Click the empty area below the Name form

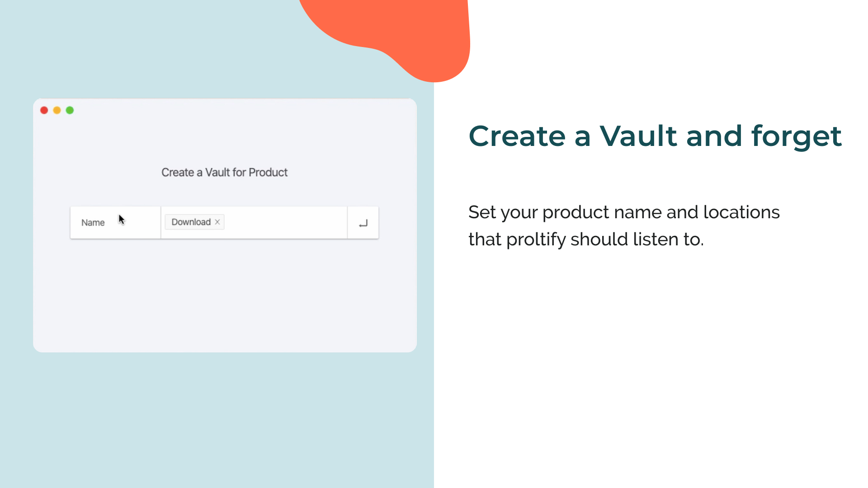225,294
